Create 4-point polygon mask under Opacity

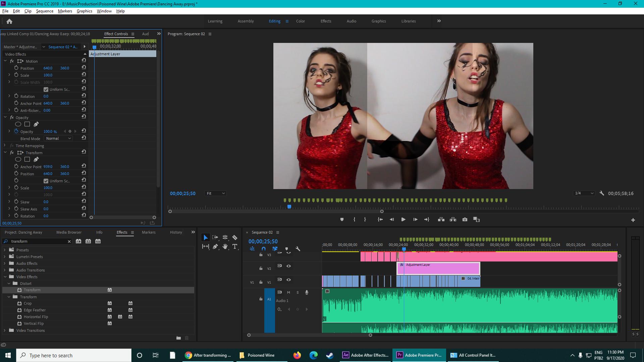coord(27,124)
